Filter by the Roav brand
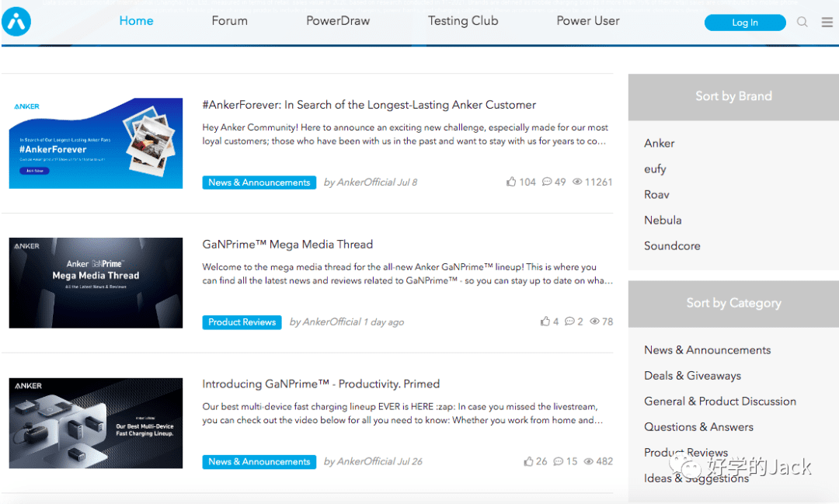839x504 pixels. [656, 195]
